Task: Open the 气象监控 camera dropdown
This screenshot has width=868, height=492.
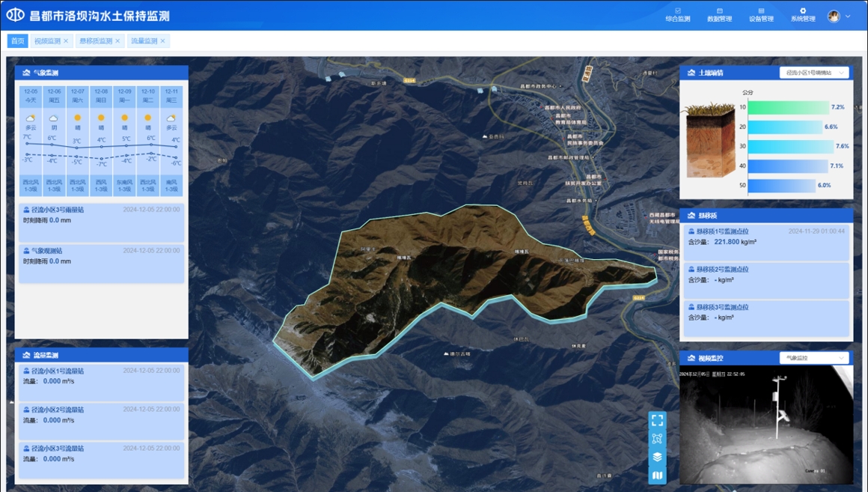Action: [814, 358]
